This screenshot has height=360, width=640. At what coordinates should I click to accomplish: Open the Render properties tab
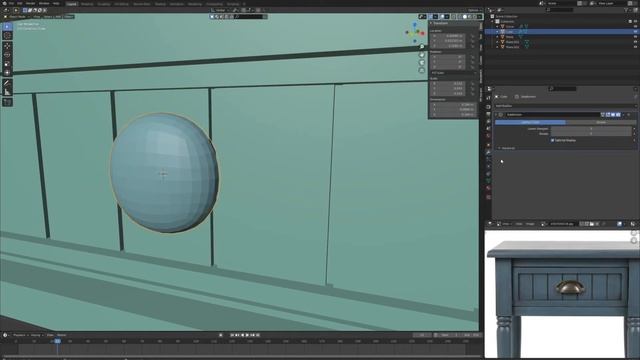click(488, 107)
